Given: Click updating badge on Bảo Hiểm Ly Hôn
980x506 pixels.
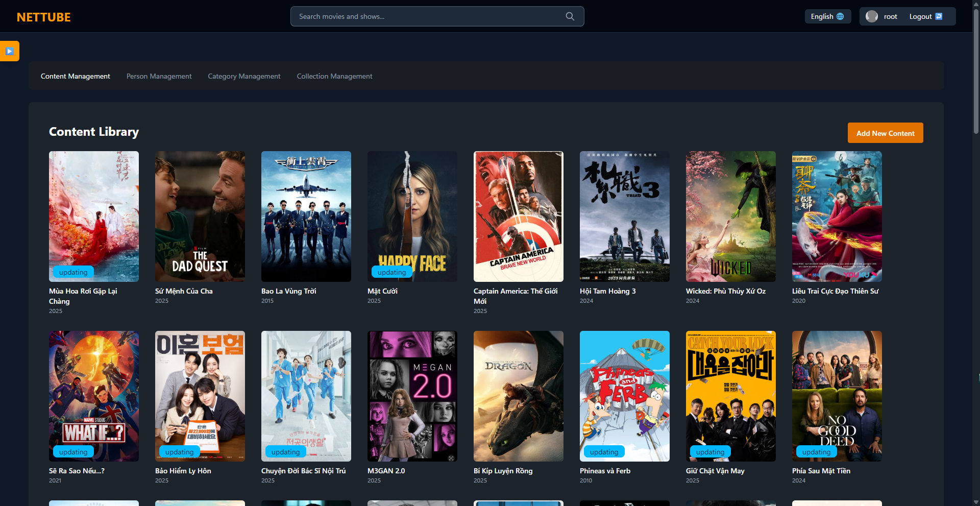Looking at the screenshot, I should click(x=180, y=452).
